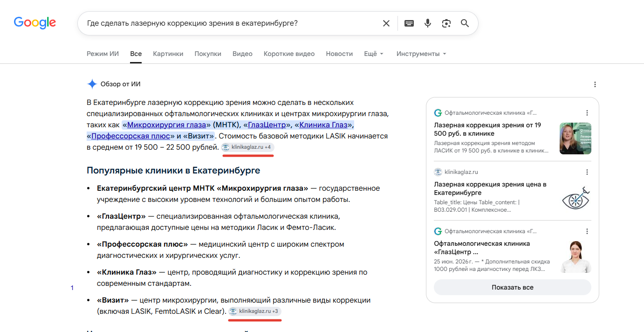Open the Короткие видео tab
644x332 pixels.
tap(289, 54)
